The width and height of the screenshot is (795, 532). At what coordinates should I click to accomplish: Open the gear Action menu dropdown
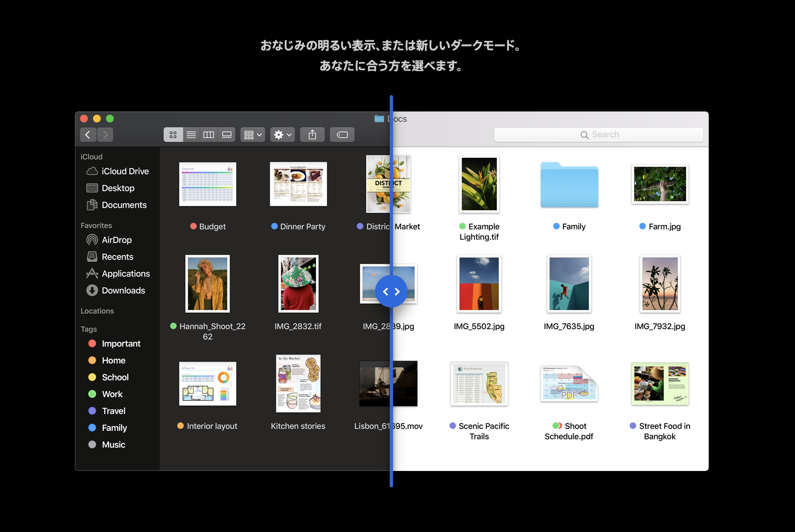point(282,135)
